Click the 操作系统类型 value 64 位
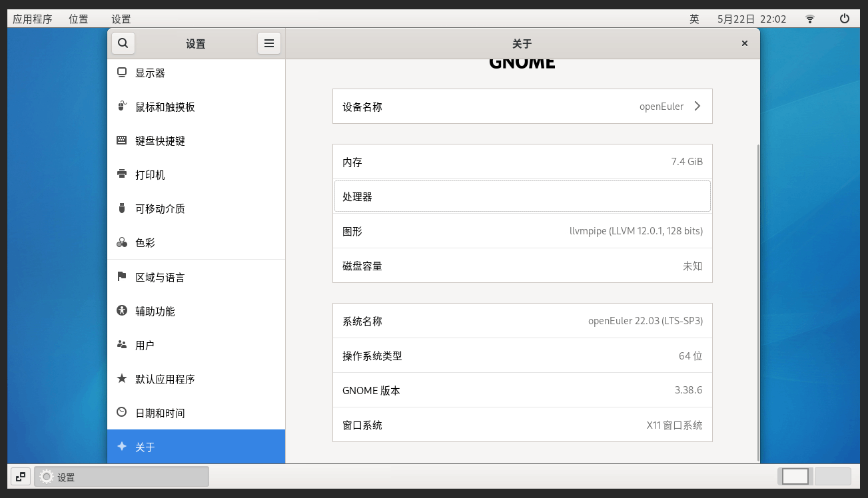 (x=691, y=356)
